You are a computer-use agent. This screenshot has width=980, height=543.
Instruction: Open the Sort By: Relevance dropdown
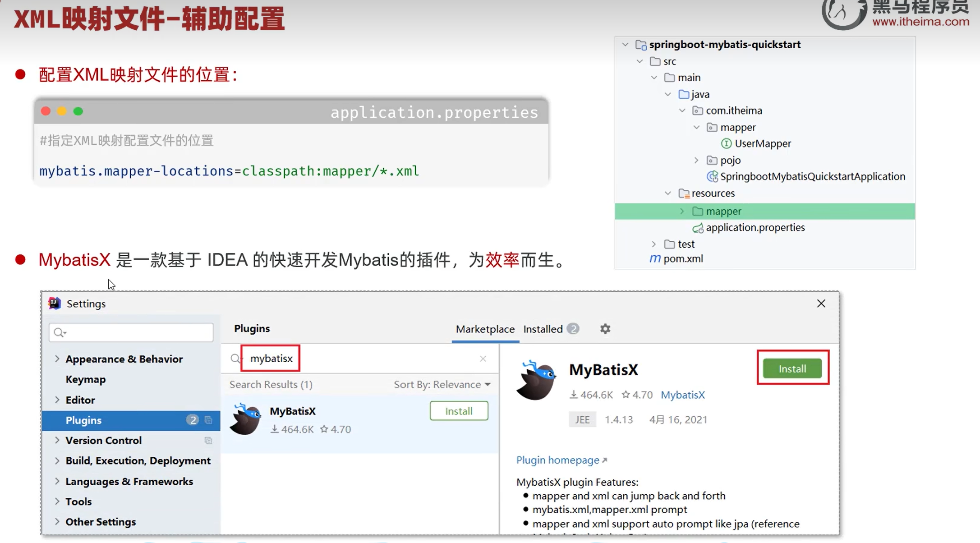click(x=442, y=384)
